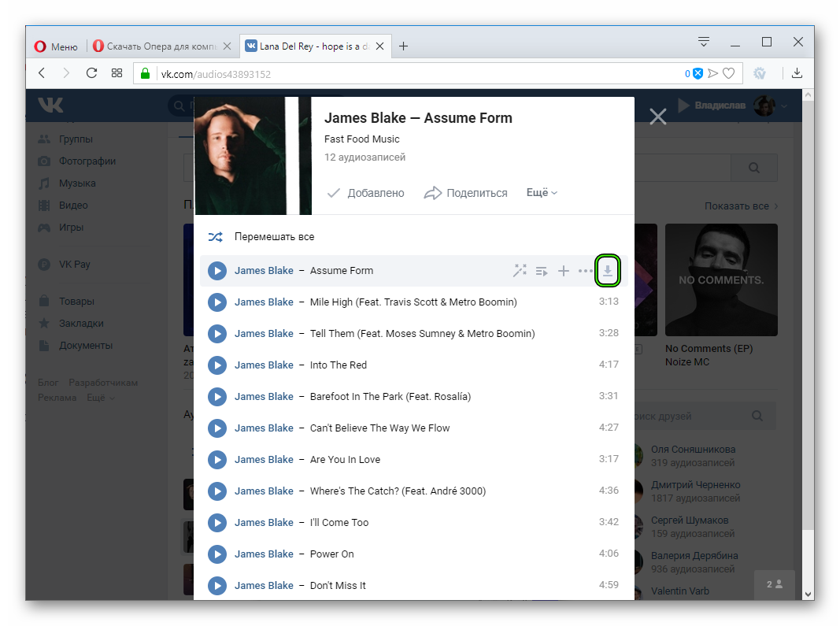The width and height of the screenshot is (840, 626).
Task: Expand the Ещё dropdown in album header
Action: 542,192
